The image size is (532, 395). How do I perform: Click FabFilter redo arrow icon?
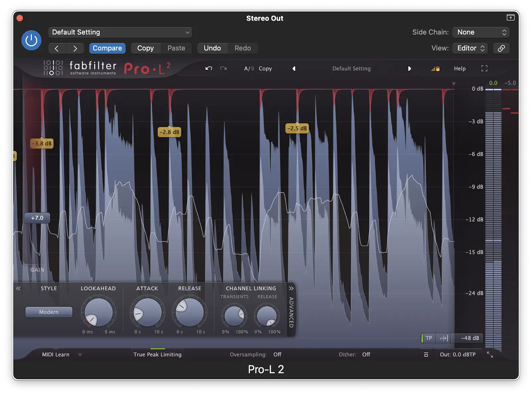(x=223, y=68)
